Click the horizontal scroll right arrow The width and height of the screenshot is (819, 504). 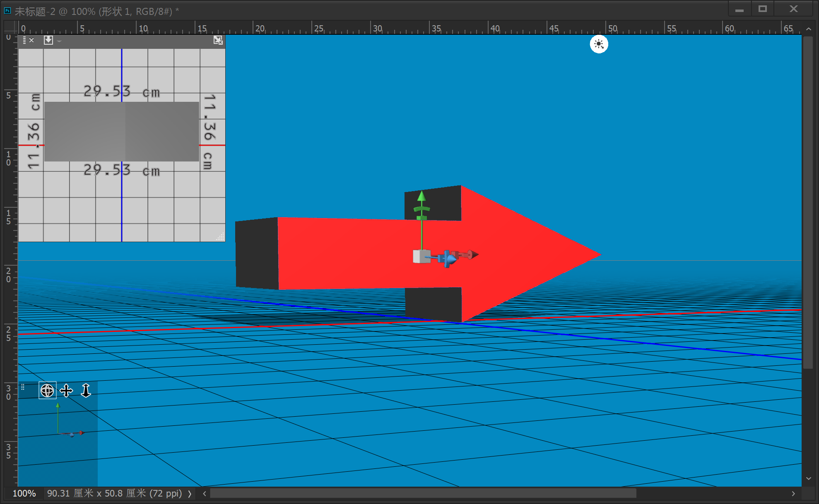pos(793,494)
